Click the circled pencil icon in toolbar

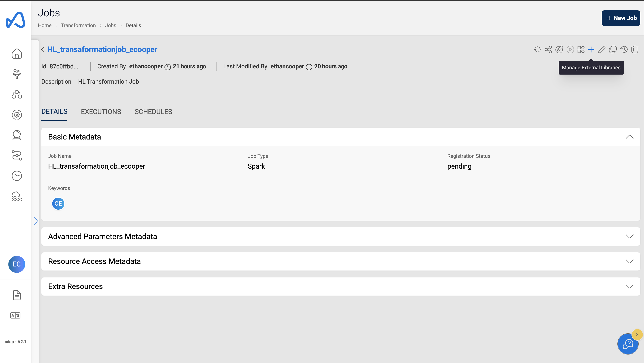[559, 50]
